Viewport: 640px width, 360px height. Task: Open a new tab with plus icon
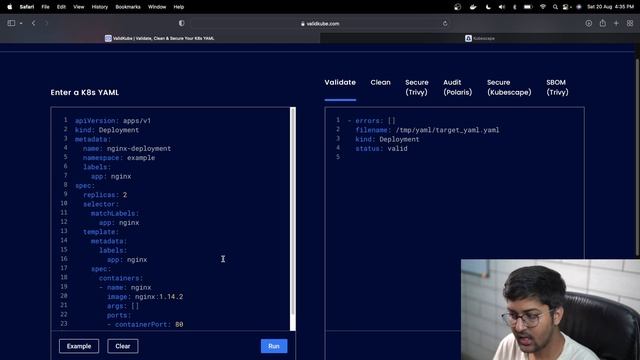click(616, 23)
